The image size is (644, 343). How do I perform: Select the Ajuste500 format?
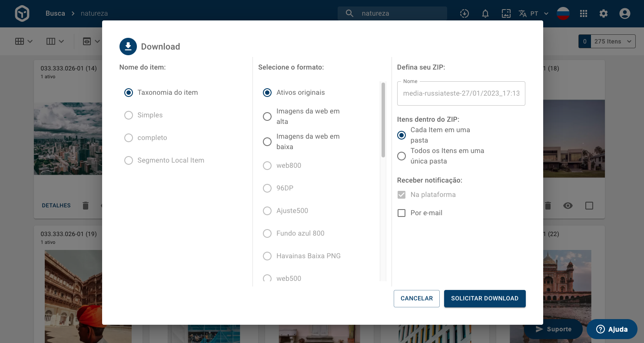(267, 211)
